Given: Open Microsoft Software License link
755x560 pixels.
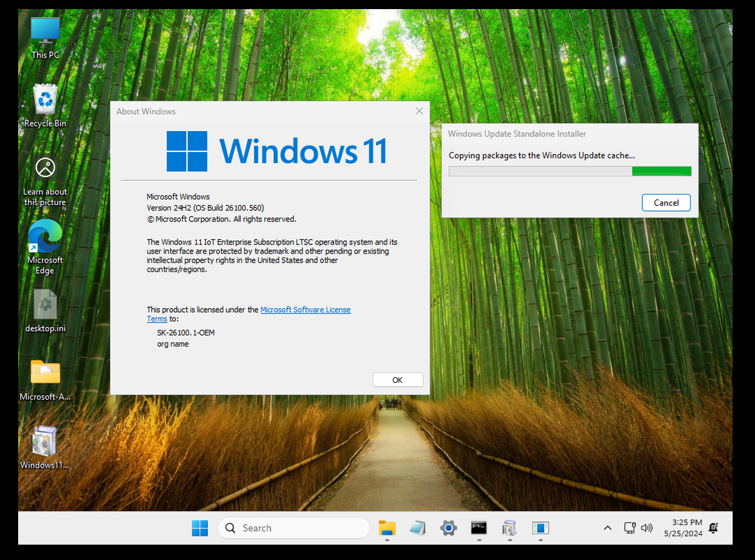Looking at the screenshot, I should coord(305,310).
